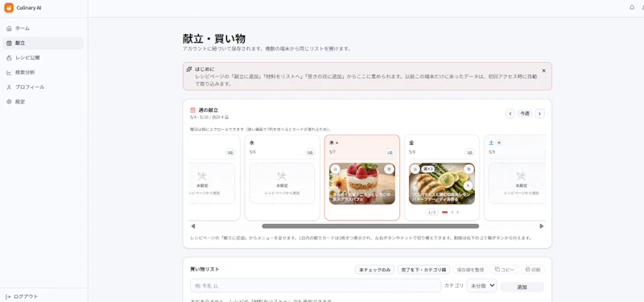
Task: Click the 週×3 badge on Friday card
Action: 428,169
